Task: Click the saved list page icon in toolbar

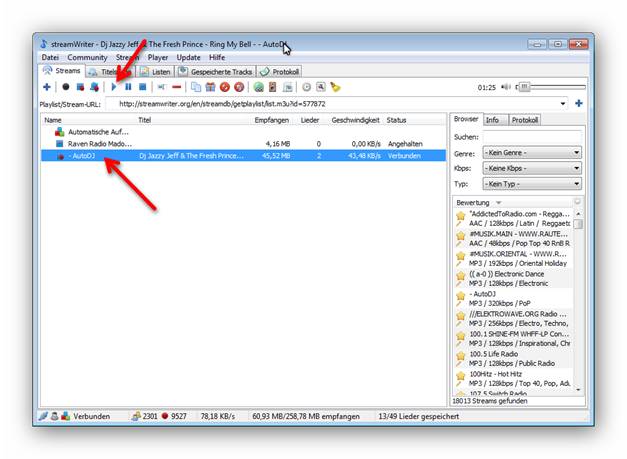Action: 288,87
